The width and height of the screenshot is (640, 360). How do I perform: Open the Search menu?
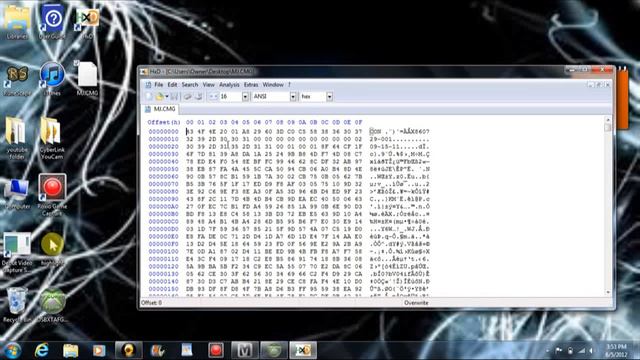coord(190,85)
